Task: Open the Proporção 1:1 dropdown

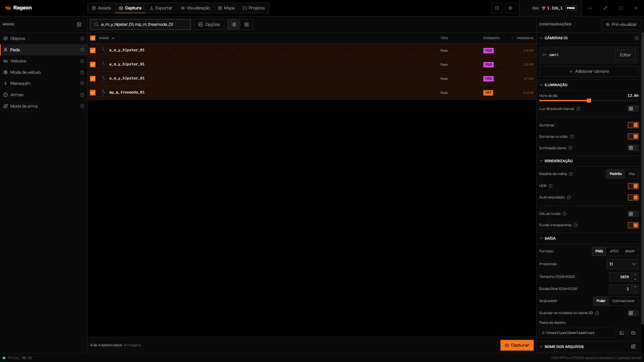Action: (623, 264)
